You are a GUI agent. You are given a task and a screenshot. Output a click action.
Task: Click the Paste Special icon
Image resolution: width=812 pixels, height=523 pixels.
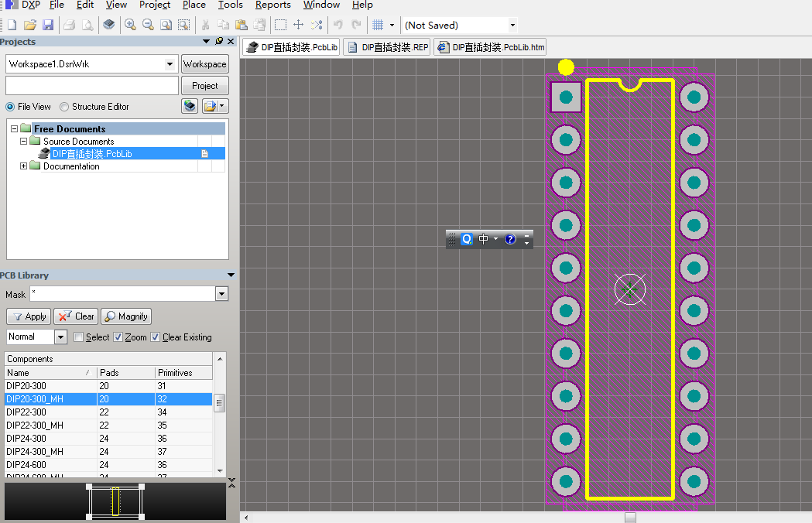point(259,25)
